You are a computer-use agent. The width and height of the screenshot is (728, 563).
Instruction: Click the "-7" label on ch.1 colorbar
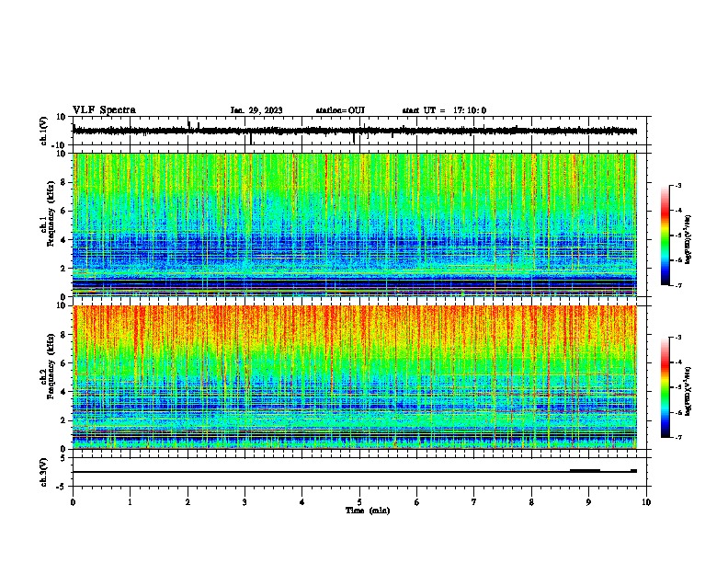click(x=678, y=285)
